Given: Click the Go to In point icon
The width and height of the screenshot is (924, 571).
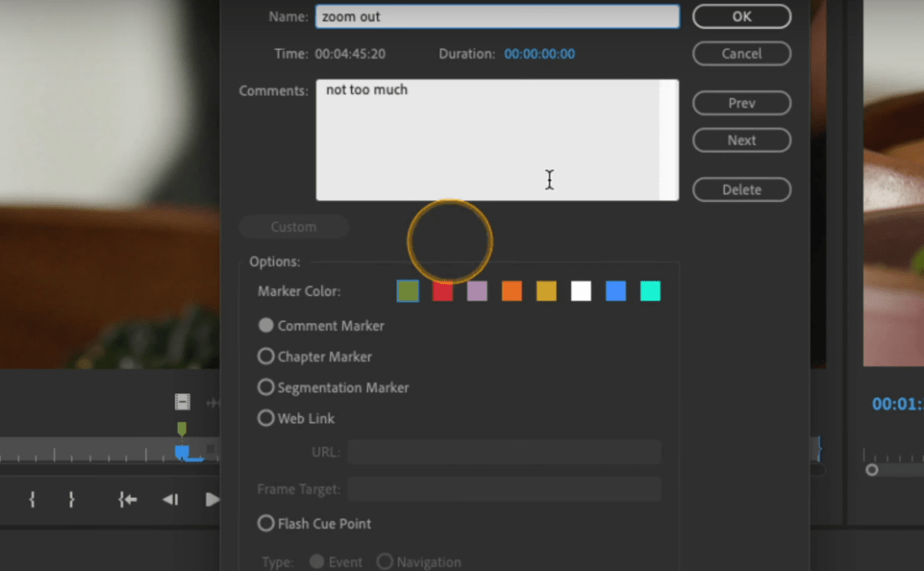Looking at the screenshot, I should click(x=127, y=500).
